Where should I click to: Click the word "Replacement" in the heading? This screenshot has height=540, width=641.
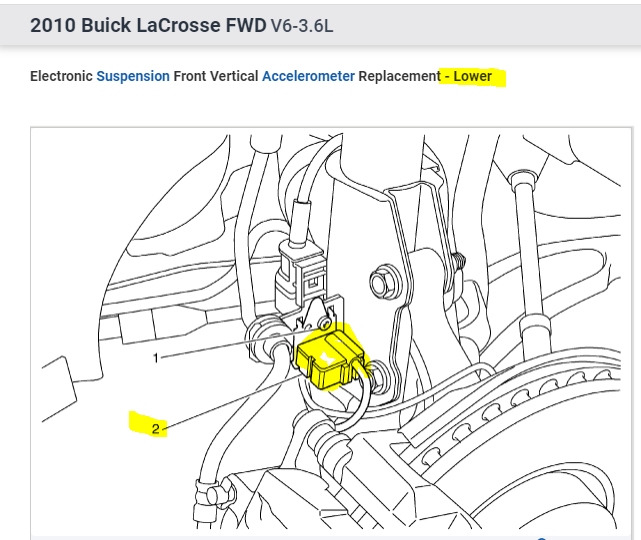coord(399,76)
